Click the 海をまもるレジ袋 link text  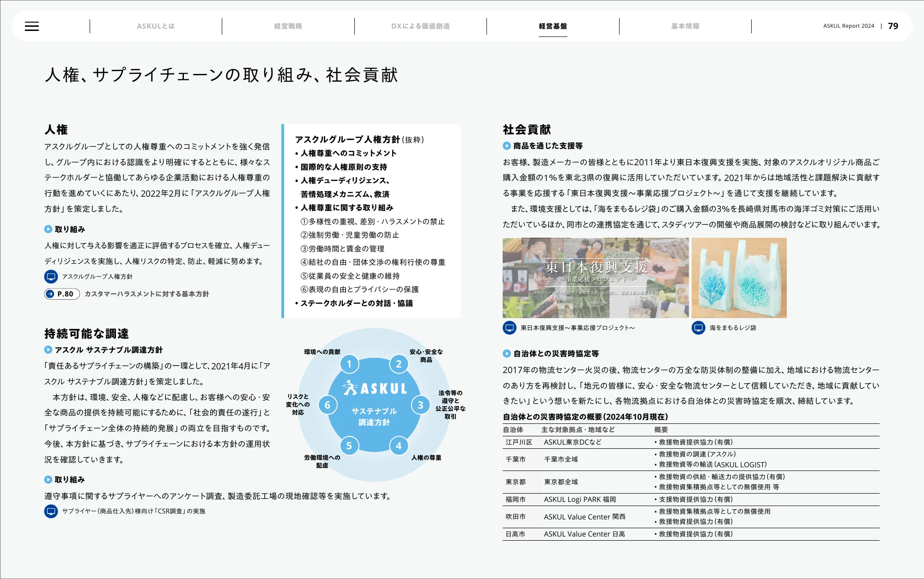point(733,328)
